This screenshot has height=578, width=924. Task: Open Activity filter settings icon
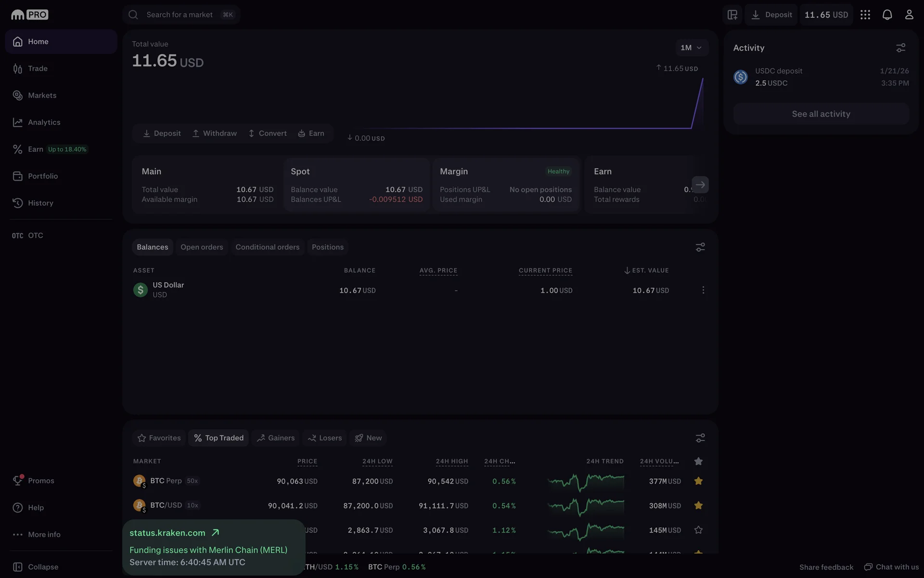900,48
